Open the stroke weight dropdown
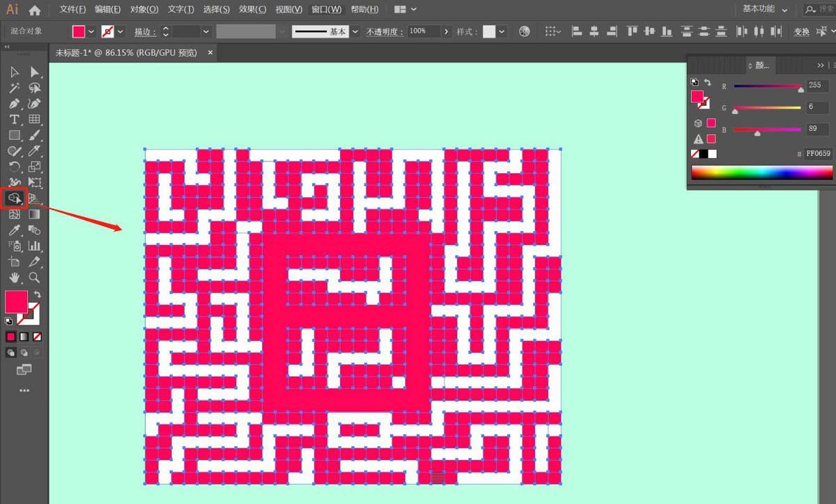This screenshot has height=504, width=836. point(206,31)
